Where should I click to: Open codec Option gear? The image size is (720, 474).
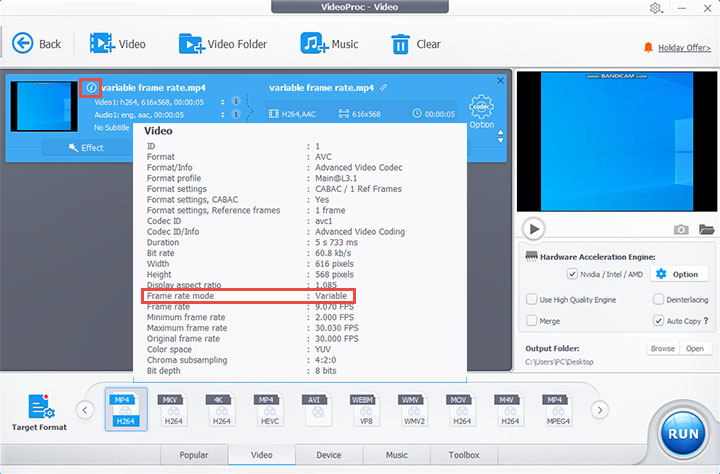481,112
